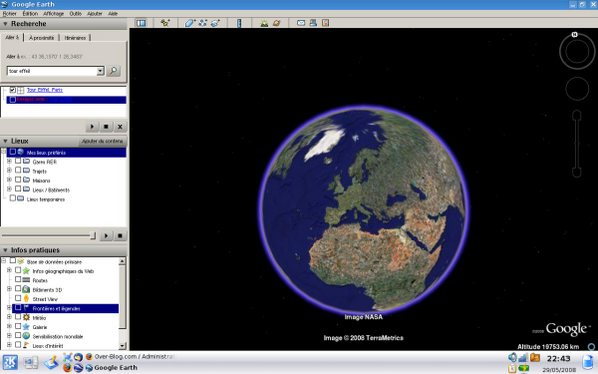Open the Fichier menu
The image size is (598, 374).
click(10, 13)
